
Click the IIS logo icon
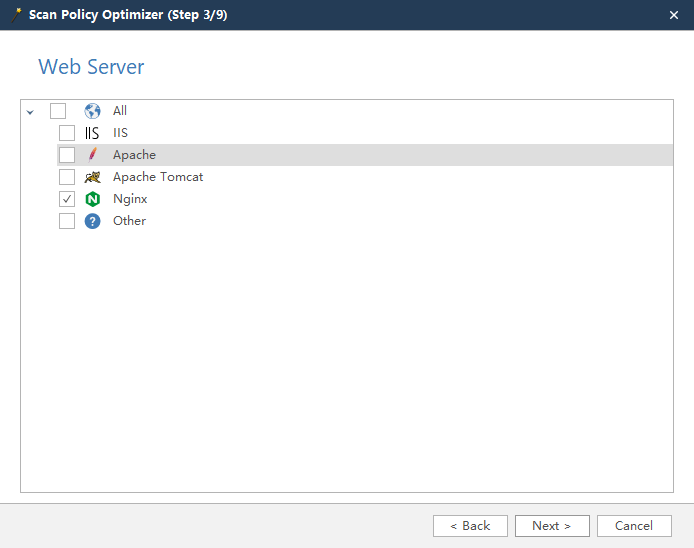tap(92, 133)
